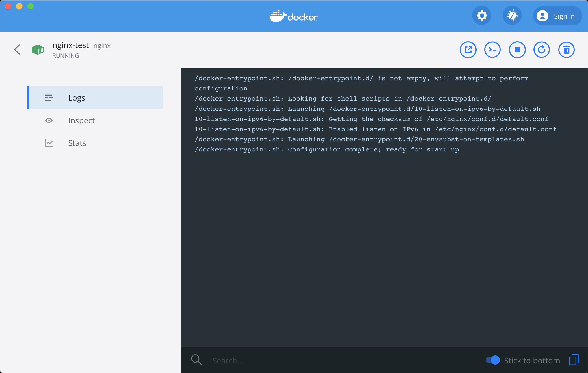Stop the nginx-test container
Image resolution: width=588 pixels, height=373 pixels.
click(x=517, y=49)
